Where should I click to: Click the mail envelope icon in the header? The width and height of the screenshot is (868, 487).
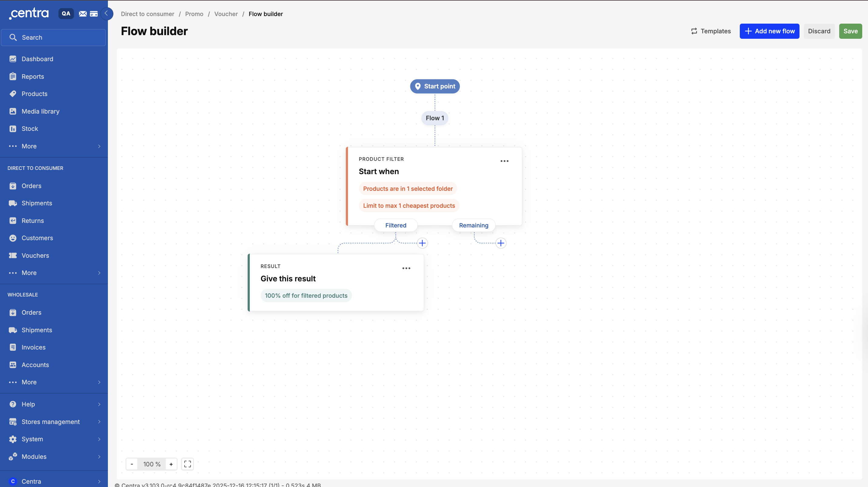[82, 14]
